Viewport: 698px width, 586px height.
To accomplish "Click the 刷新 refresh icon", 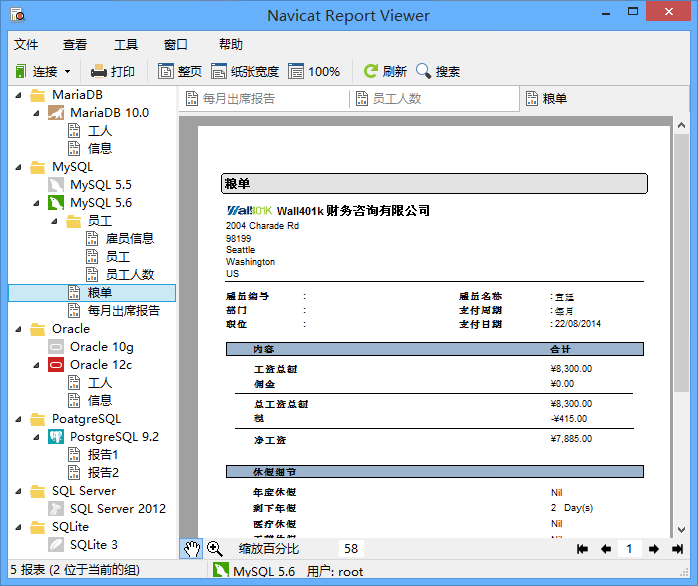I will point(370,71).
